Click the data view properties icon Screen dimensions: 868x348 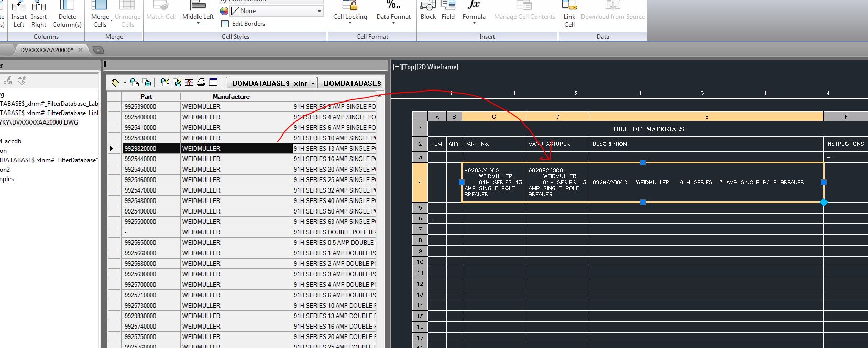213,83
